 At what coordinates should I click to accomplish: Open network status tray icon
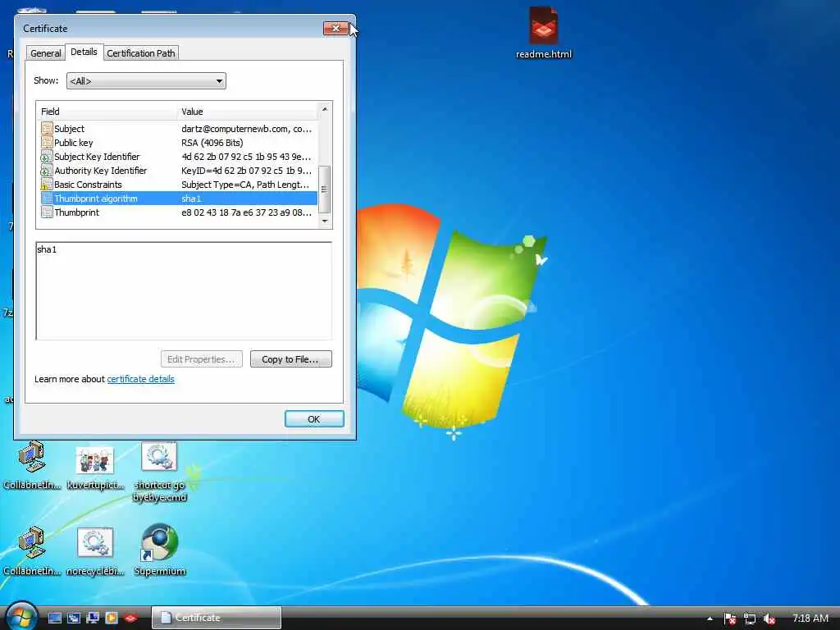tap(750, 619)
